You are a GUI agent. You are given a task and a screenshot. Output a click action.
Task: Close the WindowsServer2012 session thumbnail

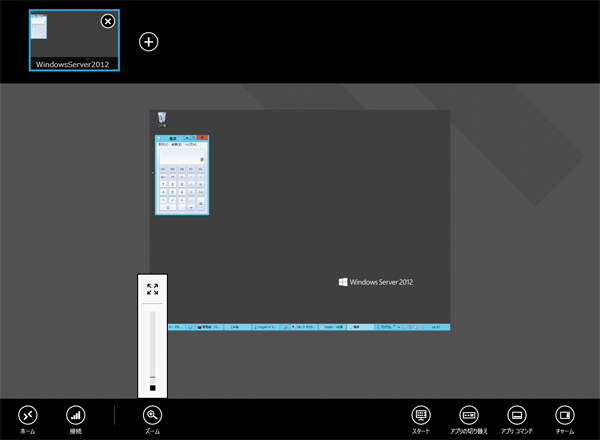108,21
